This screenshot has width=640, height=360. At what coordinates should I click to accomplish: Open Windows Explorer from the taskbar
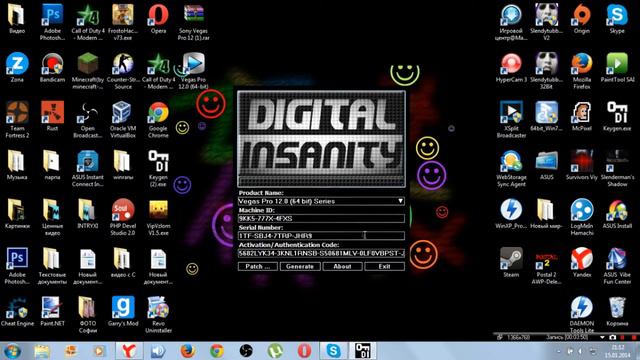pos(42,351)
